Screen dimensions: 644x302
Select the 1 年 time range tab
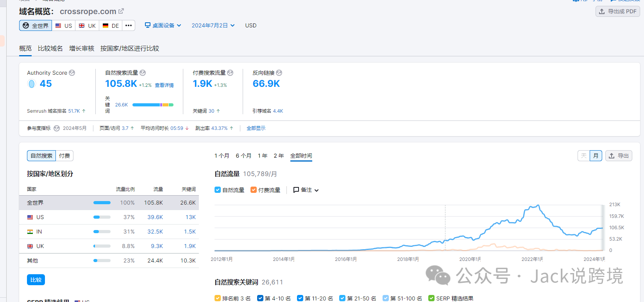(x=263, y=156)
